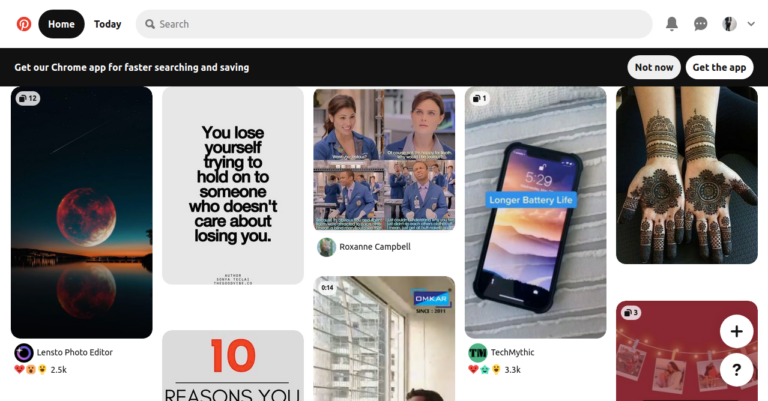
Task: Click the Lensto Photo Editor avatar
Action: click(x=24, y=353)
